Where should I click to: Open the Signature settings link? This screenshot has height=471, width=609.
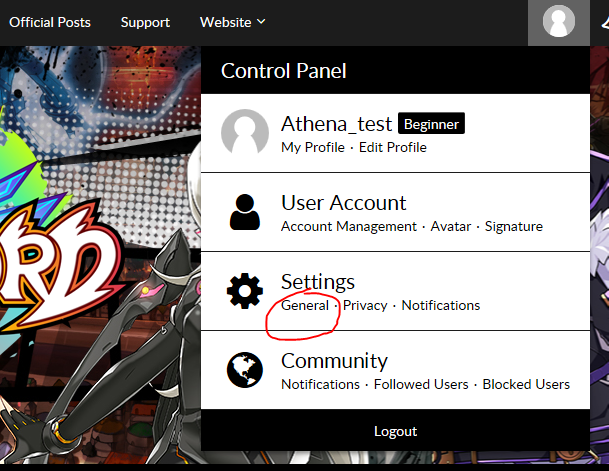point(514,226)
